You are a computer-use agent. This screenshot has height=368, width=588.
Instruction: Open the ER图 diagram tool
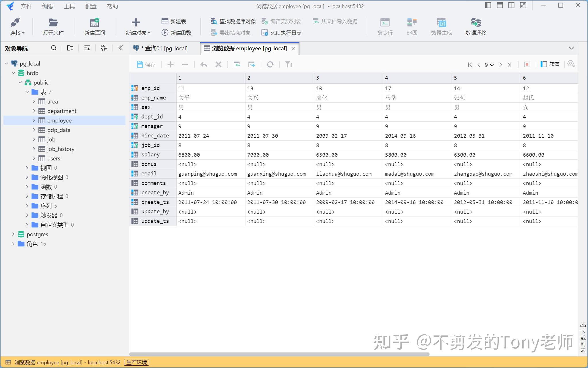tap(412, 26)
